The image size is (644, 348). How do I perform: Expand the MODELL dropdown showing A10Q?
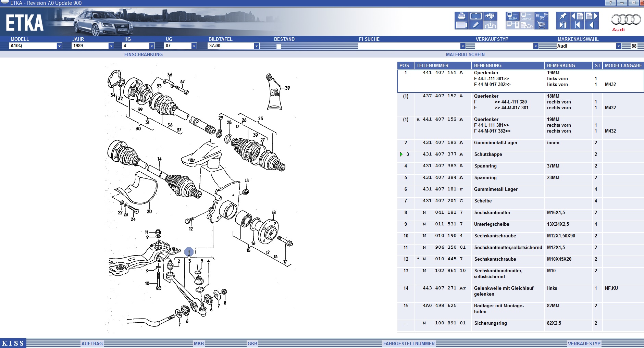[x=59, y=46]
